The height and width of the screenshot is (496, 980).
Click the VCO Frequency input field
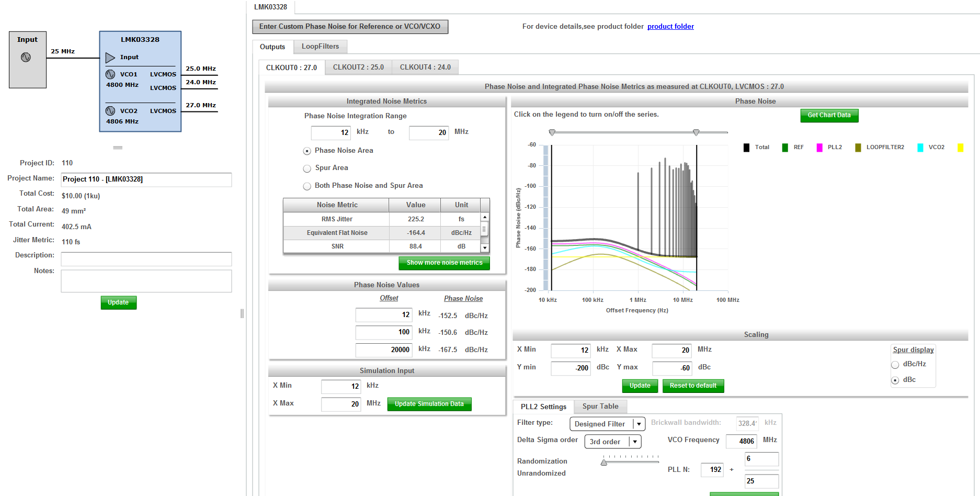coord(741,442)
